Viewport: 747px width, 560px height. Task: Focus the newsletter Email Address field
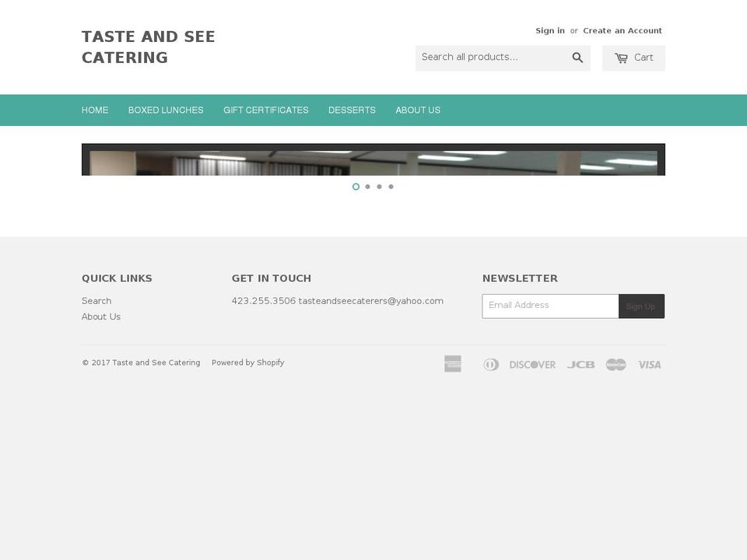(x=550, y=306)
